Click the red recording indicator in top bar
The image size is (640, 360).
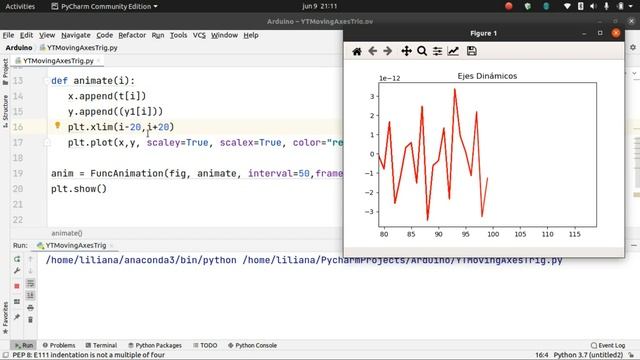click(x=509, y=6)
